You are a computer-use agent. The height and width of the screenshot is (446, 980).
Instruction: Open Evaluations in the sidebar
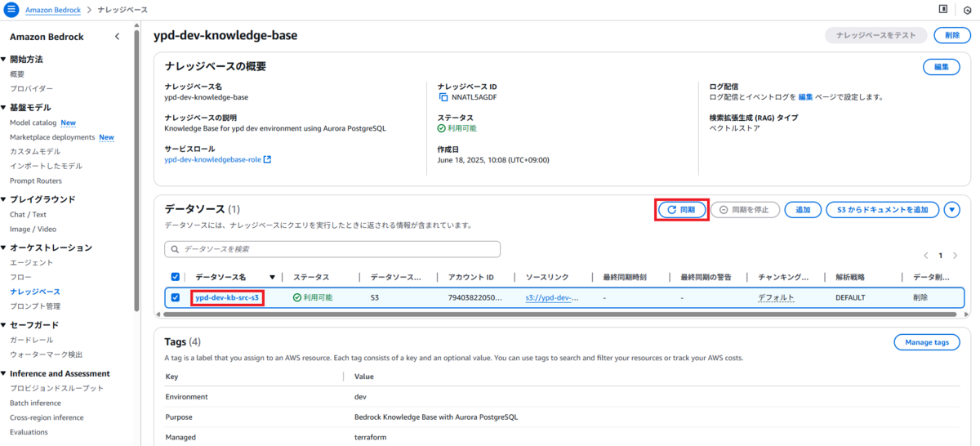click(x=29, y=432)
